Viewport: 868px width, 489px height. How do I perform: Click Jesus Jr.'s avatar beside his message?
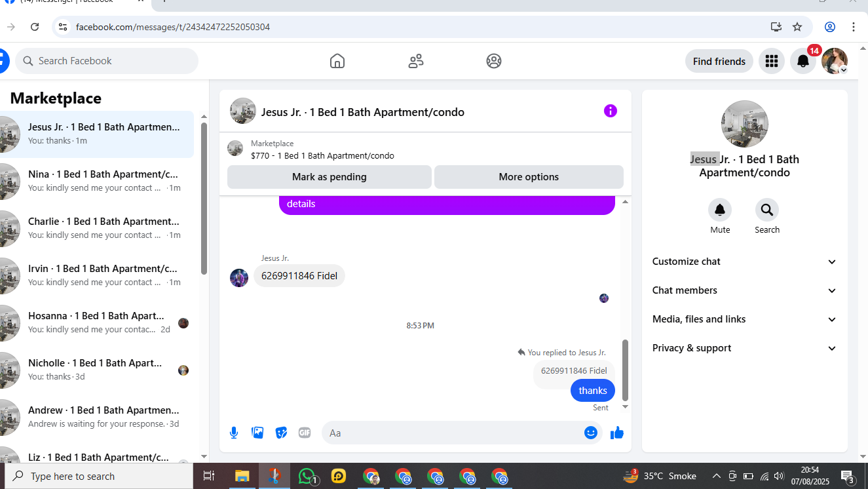pyautogui.click(x=239, y=277)
